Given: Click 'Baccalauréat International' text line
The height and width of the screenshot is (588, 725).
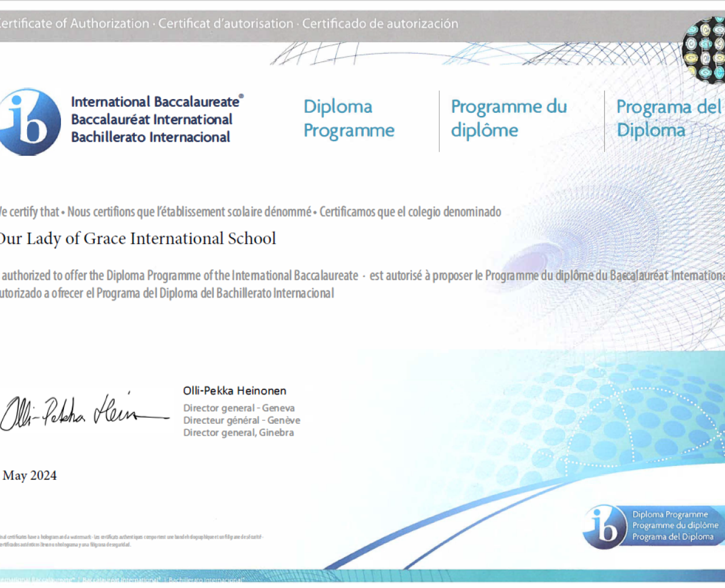Looking at the screenshot, I should 152,120.
